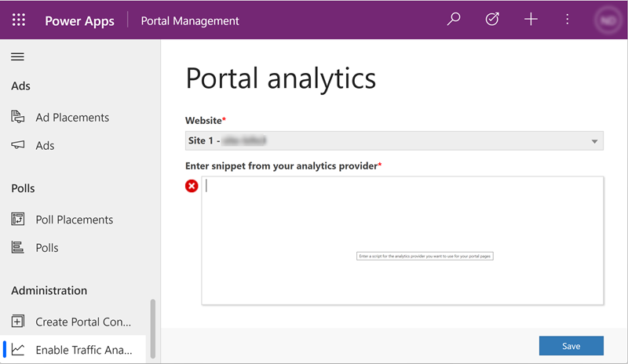Expand the Website dropdown arrow
Screen dimensions: 628x364
coord(595,141)
